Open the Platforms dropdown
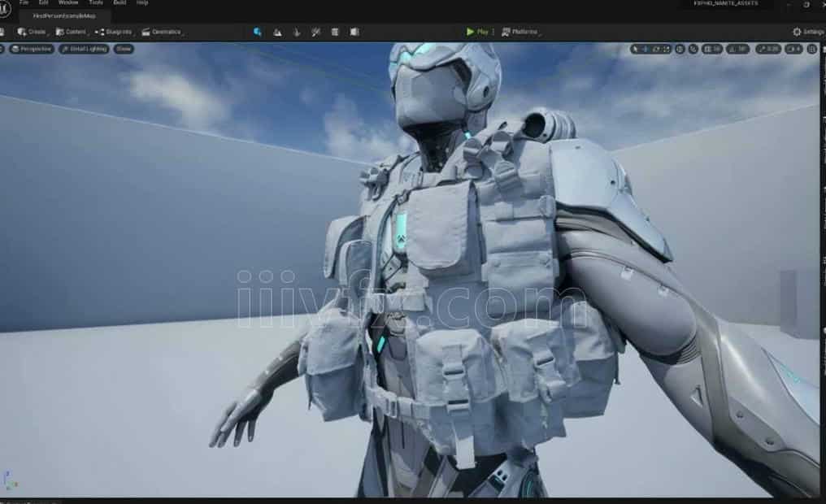Image resolution: width=826 pixels, height=504 pixels. tap(520, 32)
